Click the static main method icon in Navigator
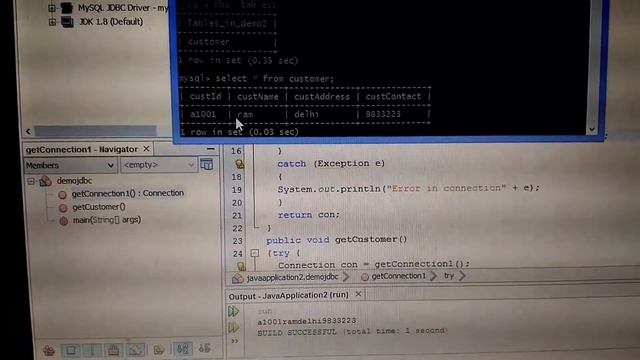This screenshot has width=640, height=360. [63, 221]
